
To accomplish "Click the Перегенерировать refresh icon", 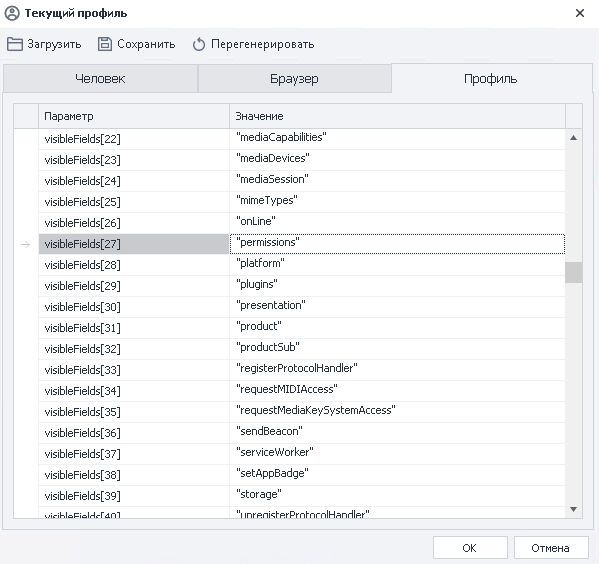I will pyautogui.click(x=199, y=44).
